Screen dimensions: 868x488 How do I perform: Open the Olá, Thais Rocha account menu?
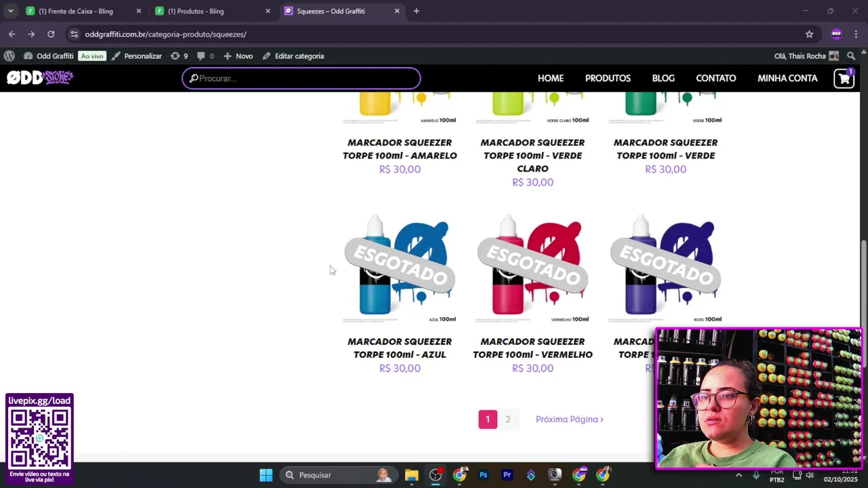[x=806, y=56]
